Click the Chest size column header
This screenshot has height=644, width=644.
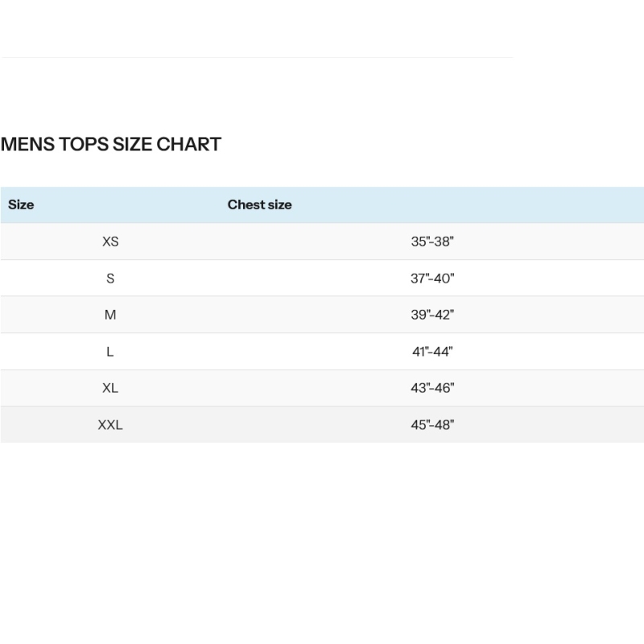click(x=259, y=204)
